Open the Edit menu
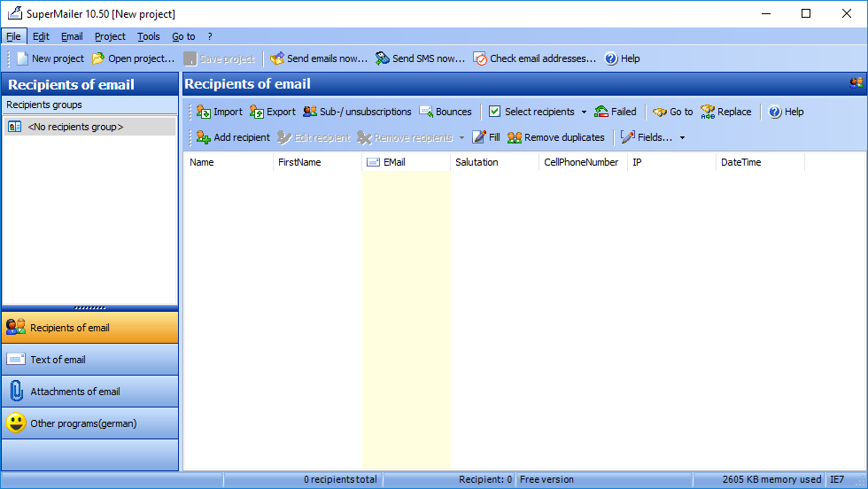Viewport: 868px width, 489px height. pyautogui.click(x=41, y=36)
